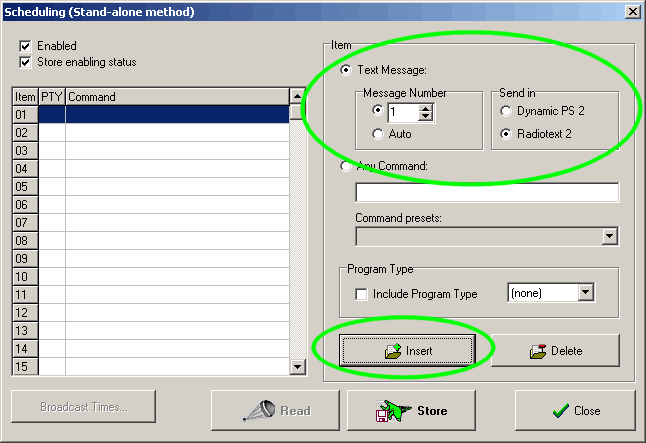The image size is (646, 443).
Task: Select the Any Command radio button
Action: click(346, 166)
